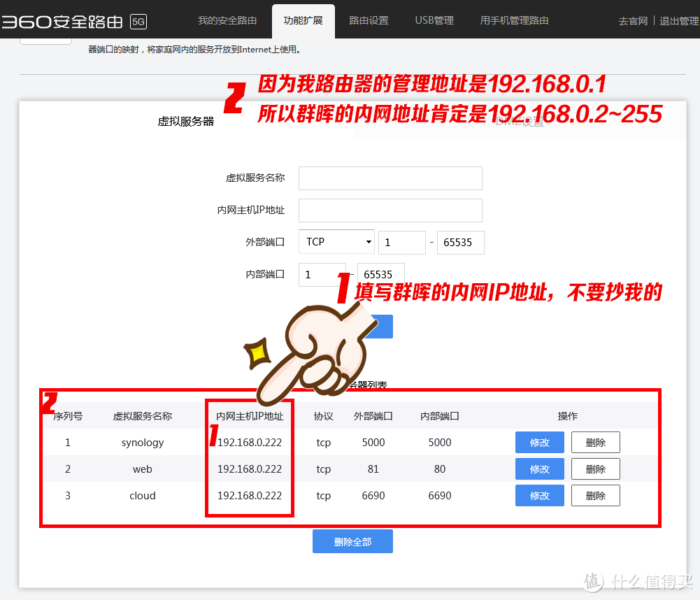Screen dimensions: 700x600
Task: Click the 删除全部 button
Action: (x=352, y=541)
